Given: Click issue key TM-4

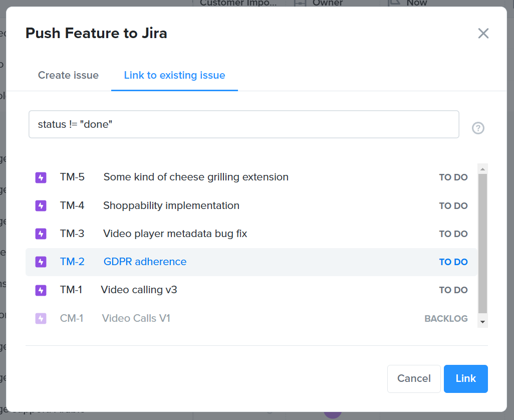Looking at the screenshot, I should (x=72, y=205).
